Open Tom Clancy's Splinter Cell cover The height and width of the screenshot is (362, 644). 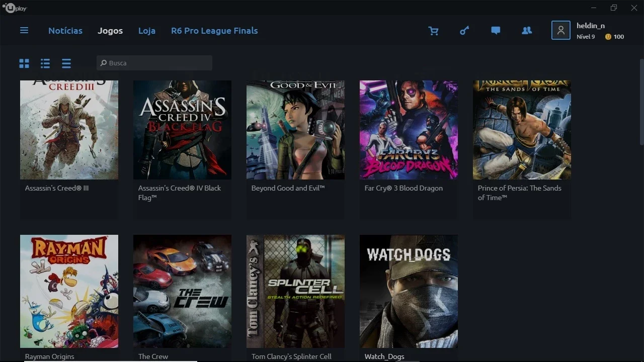[x=295, y=291]
